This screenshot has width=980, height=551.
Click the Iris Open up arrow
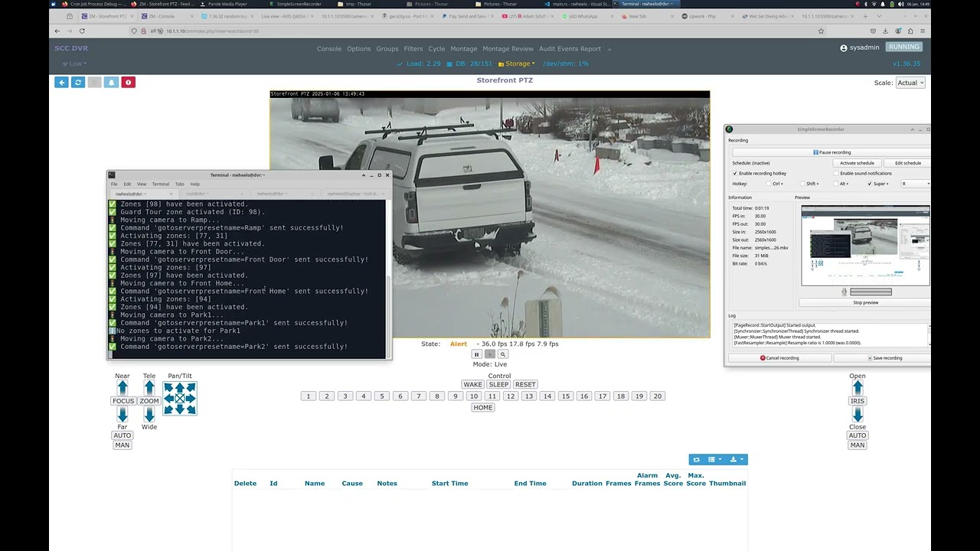tap(857, 388)
